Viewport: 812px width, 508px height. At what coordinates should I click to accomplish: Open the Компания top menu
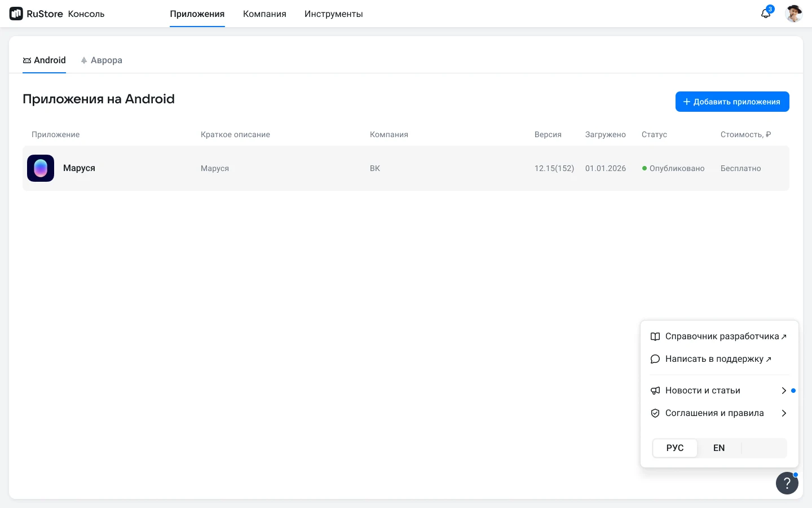point(264,14)
